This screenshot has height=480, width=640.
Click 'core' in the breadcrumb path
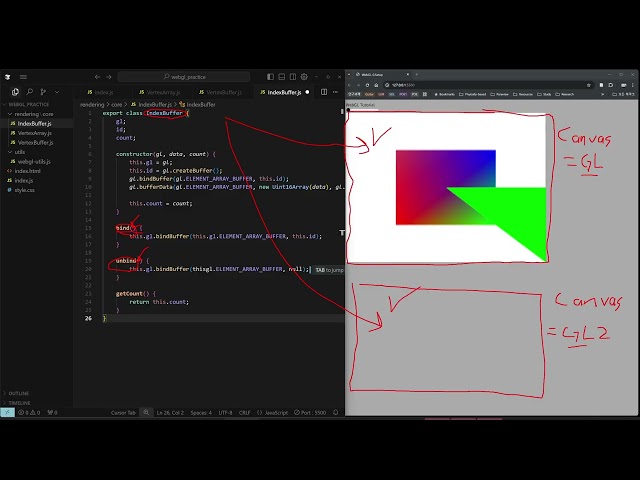[x=117, y=104]
